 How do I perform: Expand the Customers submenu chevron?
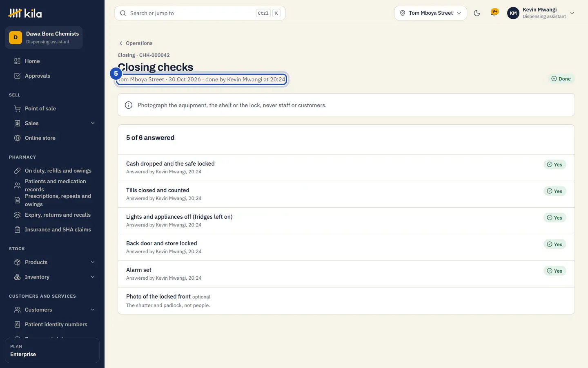(x=93, y=310)
